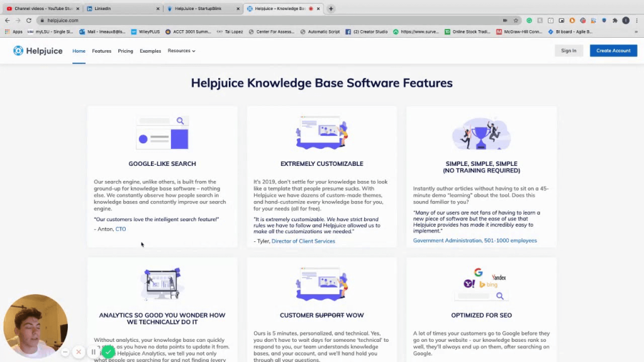This screenshot has height=362, width=644.
Task: Click the GOOGLE-LIKE SEARCH heading
Action: tap(162, 164)
